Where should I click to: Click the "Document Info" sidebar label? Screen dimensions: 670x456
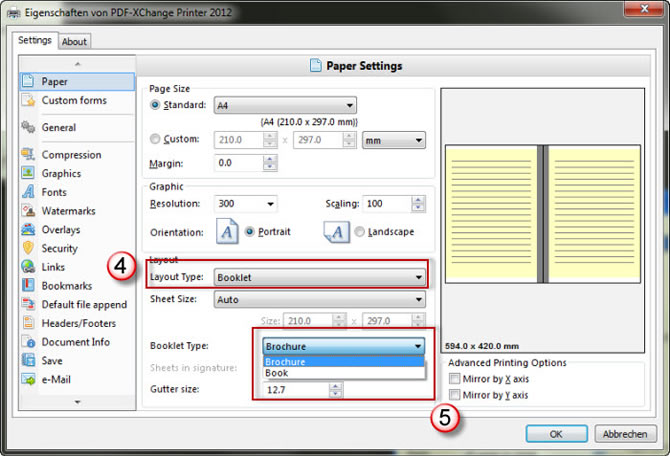(76, 342)
